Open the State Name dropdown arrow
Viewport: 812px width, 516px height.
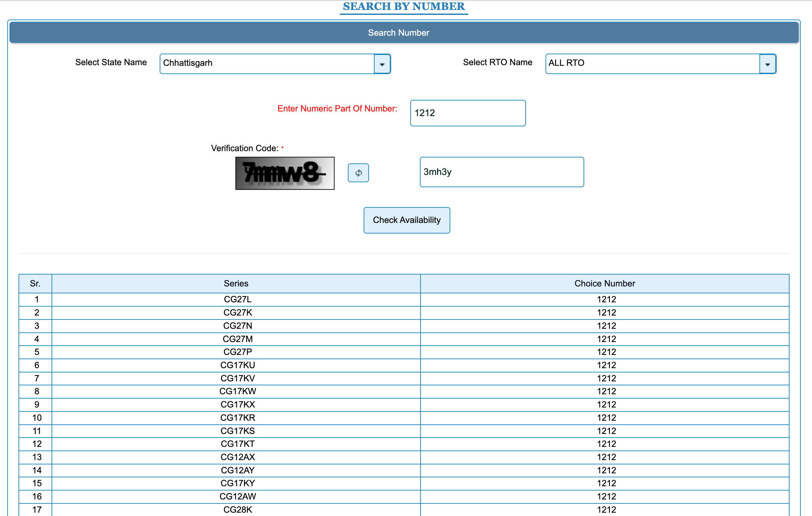382,64
